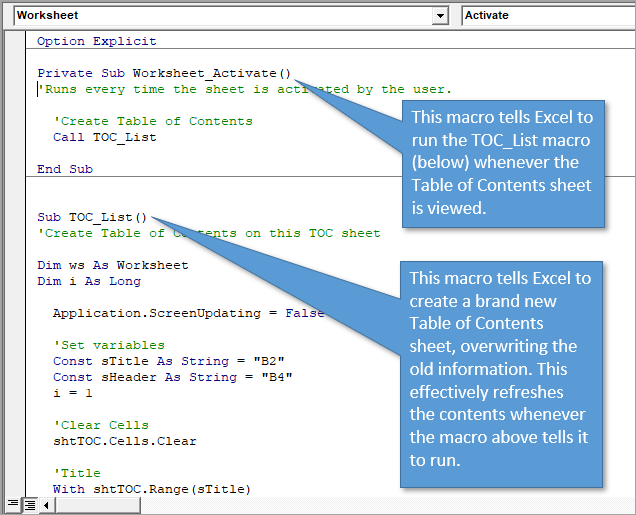Click the "Const sHeader As String" line
The image size is (636, 515).
click(173, 378)
